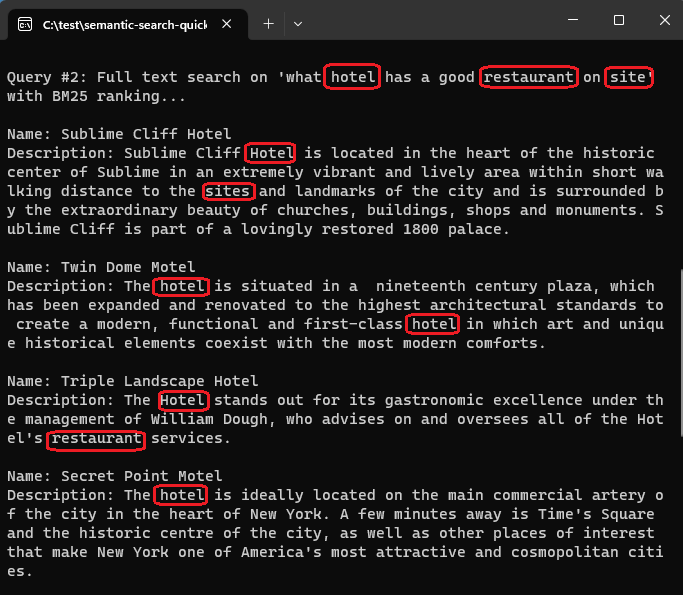Click highlighted 'restaurant' before 'services'
This screenshot has height=595, width=683.
click(96, 439)
